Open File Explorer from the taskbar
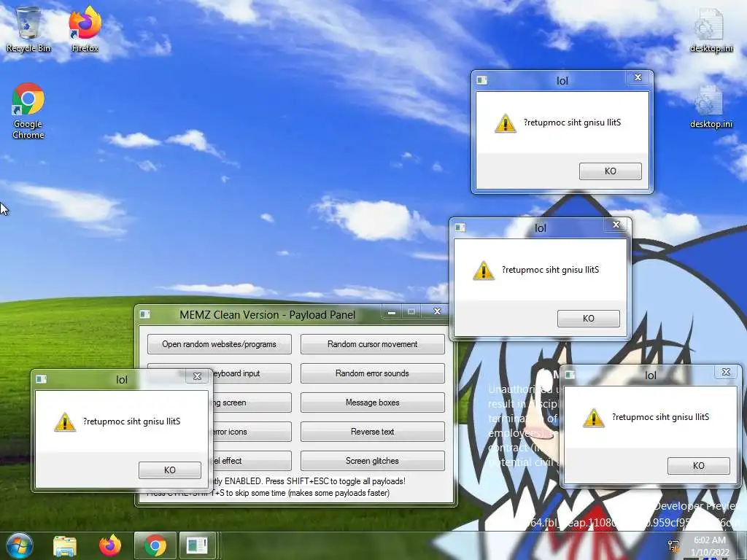Image resolution: width=747 pixels, height=560 pixels. click(65, 546)
